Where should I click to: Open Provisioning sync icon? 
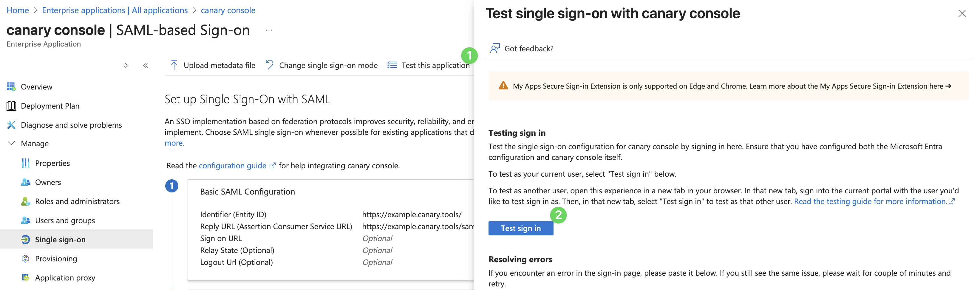tap(25, 259)
